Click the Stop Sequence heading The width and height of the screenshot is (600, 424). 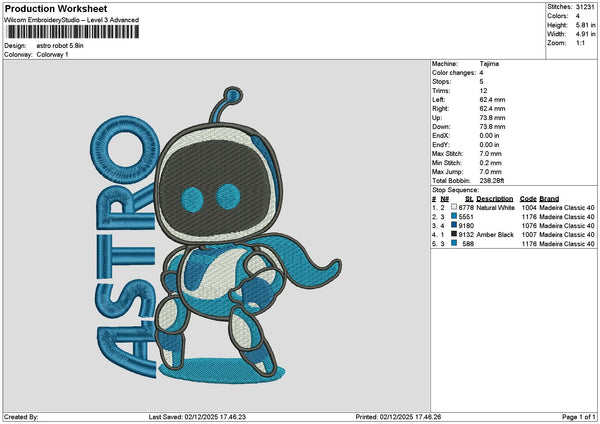(456, 188)
